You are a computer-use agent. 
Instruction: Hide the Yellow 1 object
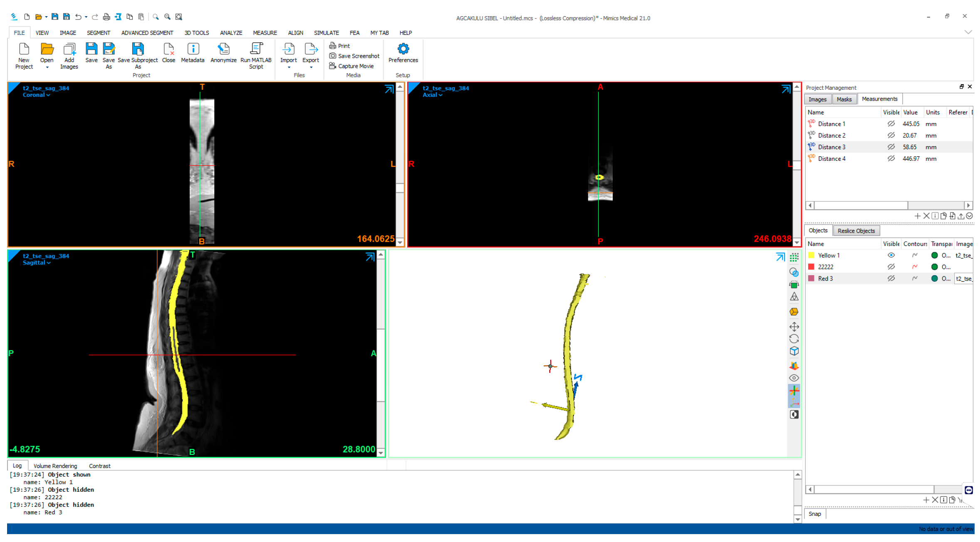(891, 256)
